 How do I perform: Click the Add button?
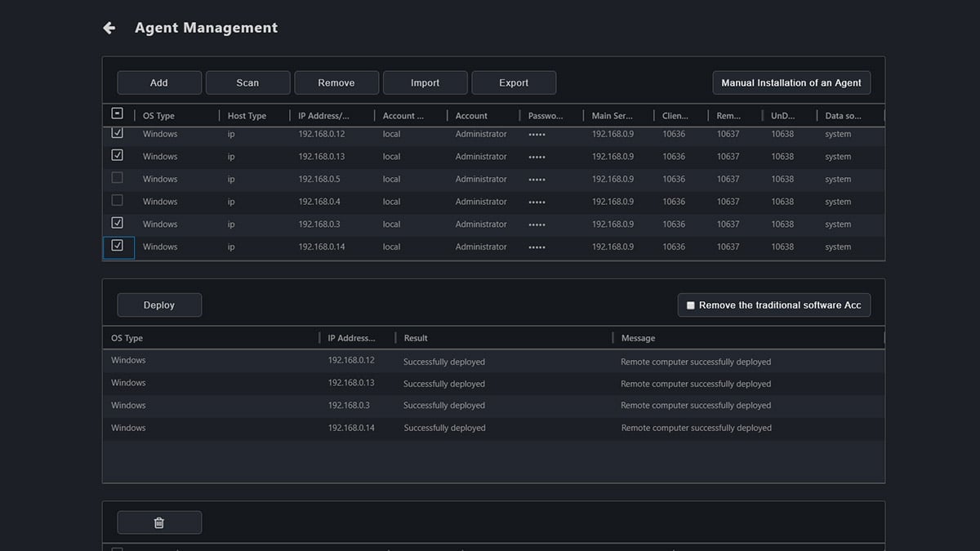pos(159,82)
